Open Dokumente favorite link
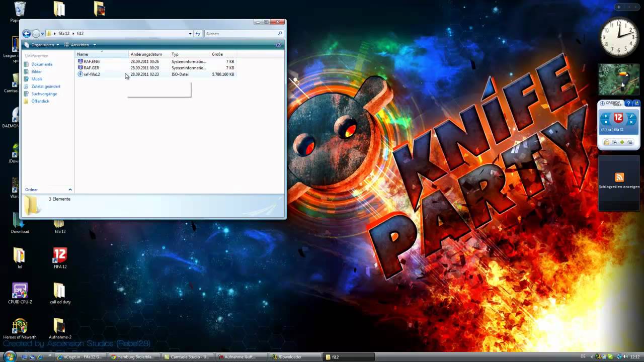The image size is (644, 362). point(42,64)
